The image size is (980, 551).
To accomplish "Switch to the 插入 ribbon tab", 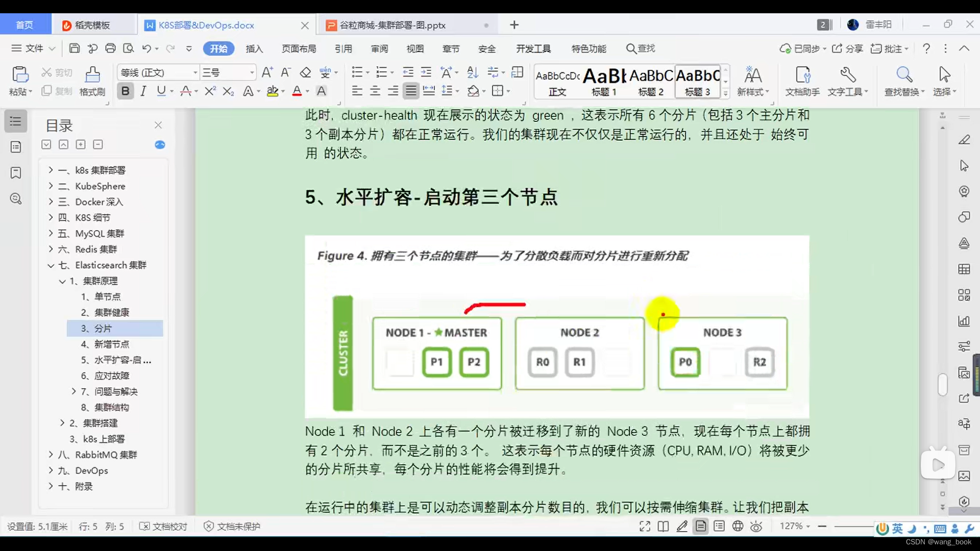I will (254, 48).
